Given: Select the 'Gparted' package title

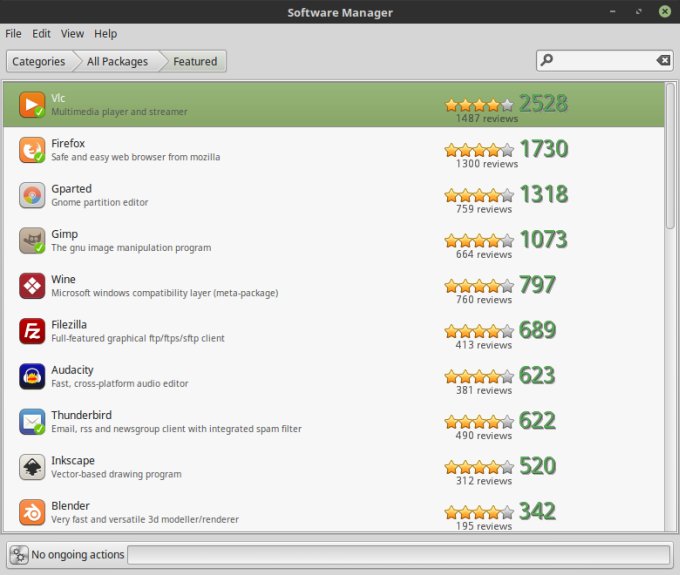Looking at the screenshot, I should pyautogui.click(x=72, y=189).
